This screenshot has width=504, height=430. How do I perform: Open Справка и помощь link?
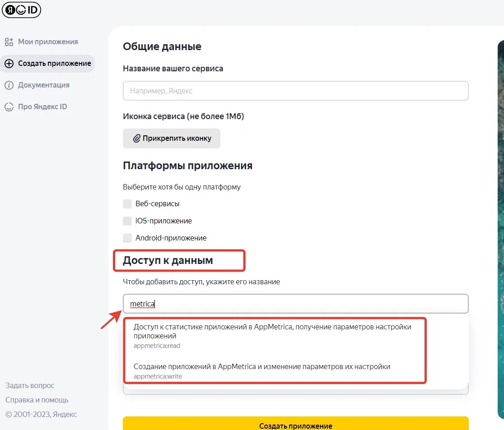37,400
